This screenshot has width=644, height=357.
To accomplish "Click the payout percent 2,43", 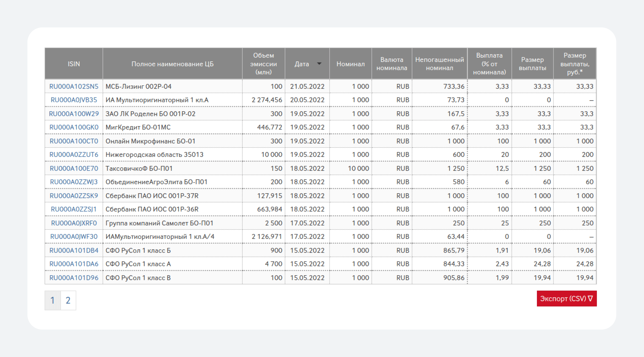I will coord(502,264).
